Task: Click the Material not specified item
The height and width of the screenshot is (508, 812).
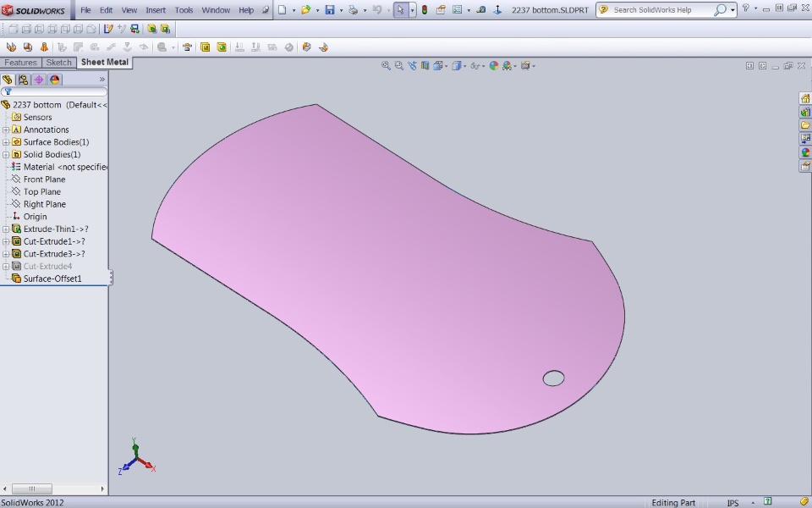Action: [59, 167]
